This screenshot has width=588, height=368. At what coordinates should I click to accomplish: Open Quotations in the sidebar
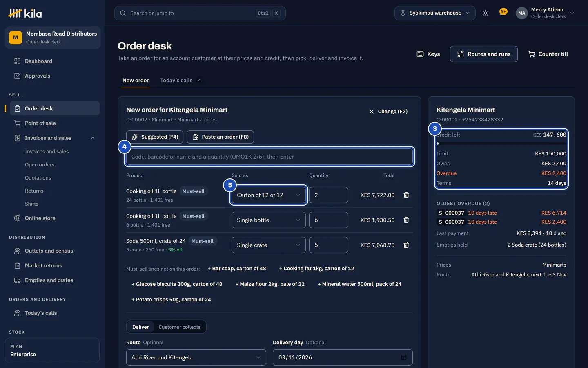pos(38,177)
